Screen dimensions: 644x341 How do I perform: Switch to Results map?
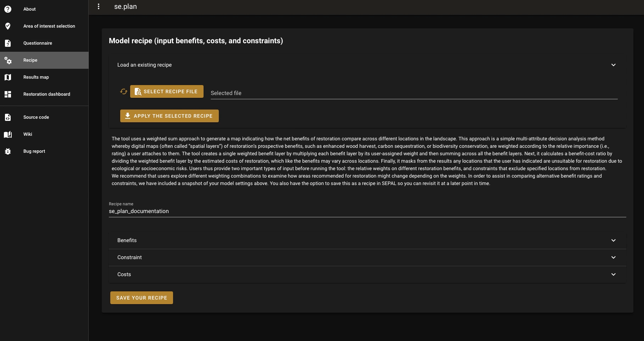(x=44, y=77)
